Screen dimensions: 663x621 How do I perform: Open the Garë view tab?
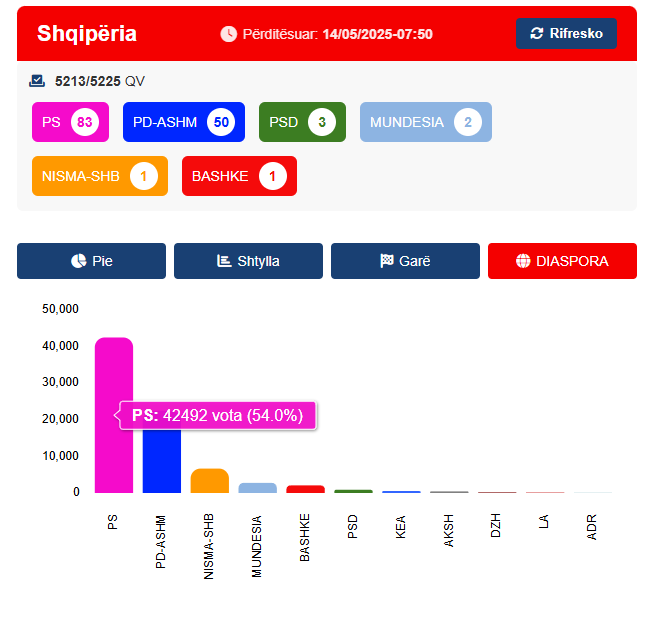coord(405,261)
